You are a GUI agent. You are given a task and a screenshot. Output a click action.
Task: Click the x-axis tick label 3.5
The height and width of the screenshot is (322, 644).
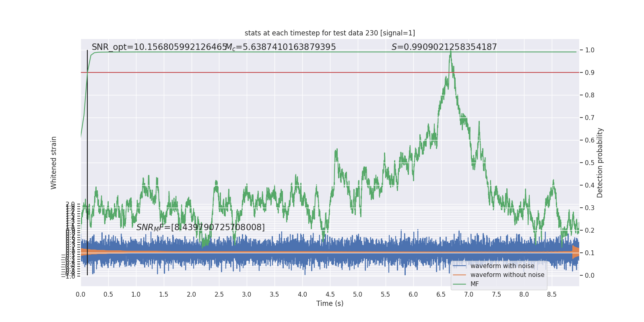click(275, 295)
